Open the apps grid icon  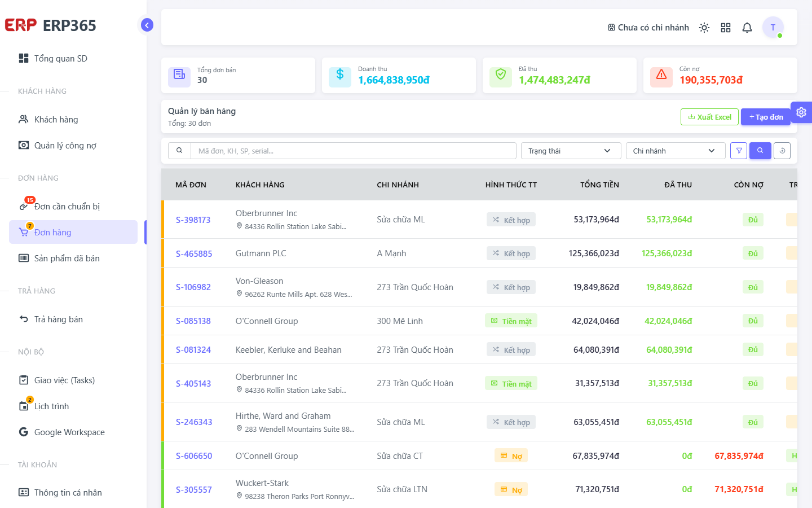726,28
